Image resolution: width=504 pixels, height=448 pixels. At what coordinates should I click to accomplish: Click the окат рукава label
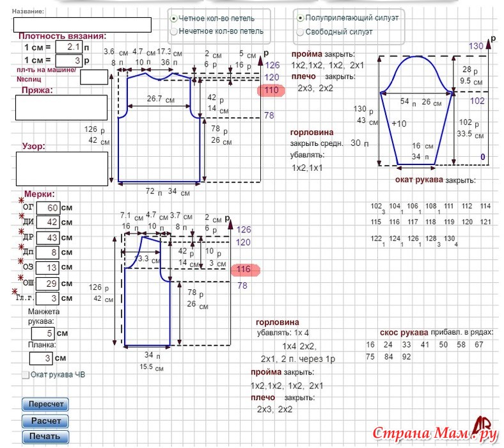coord(419,180)
